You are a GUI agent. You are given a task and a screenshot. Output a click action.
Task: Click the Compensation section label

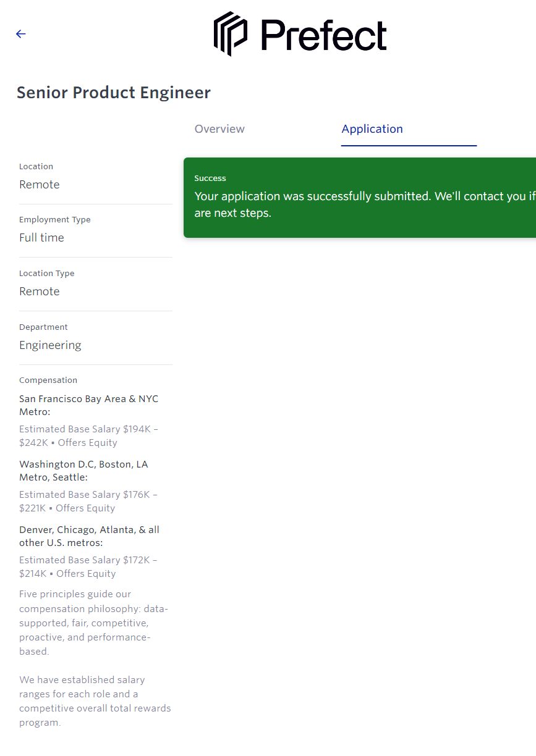pyautogui.click(x=48, y=380)
